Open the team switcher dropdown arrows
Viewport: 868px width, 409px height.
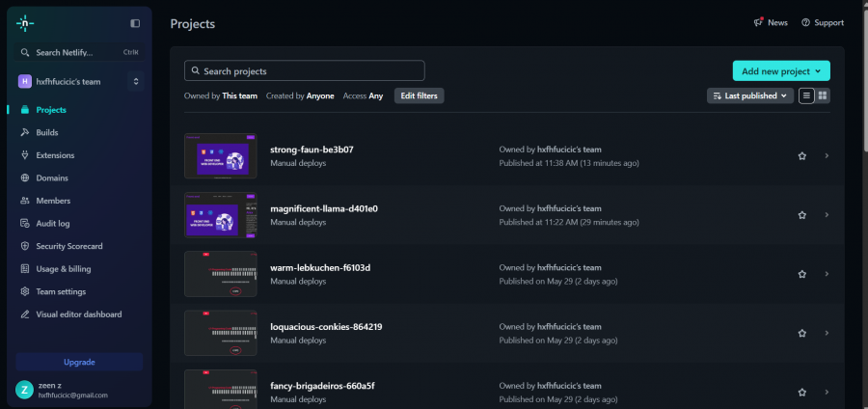tap(136, 81)
